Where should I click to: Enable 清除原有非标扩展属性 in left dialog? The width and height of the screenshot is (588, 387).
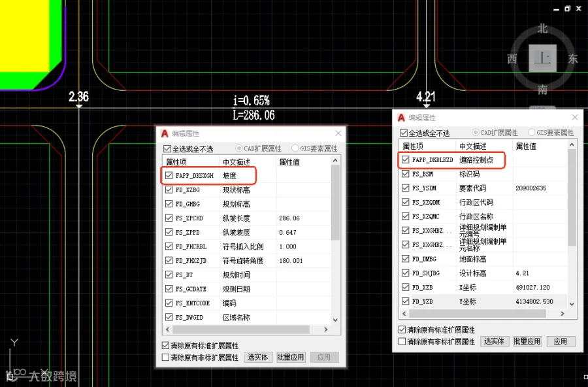(x=165, y=358)
